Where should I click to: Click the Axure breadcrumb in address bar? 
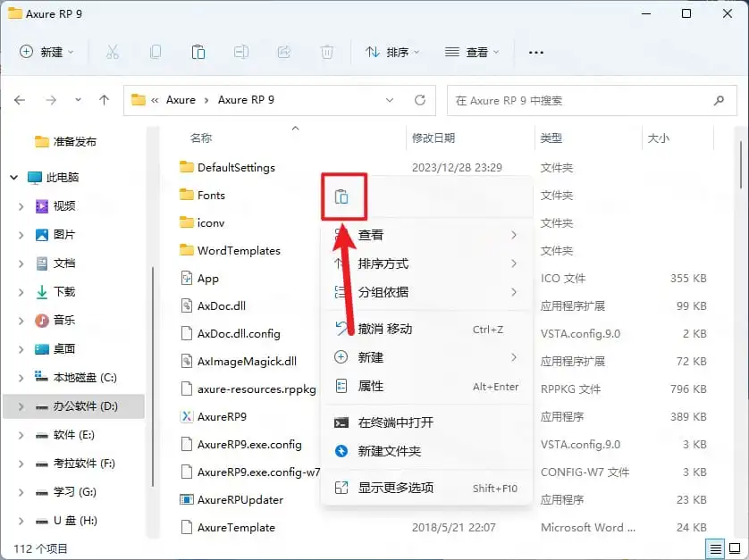(181, 100)
